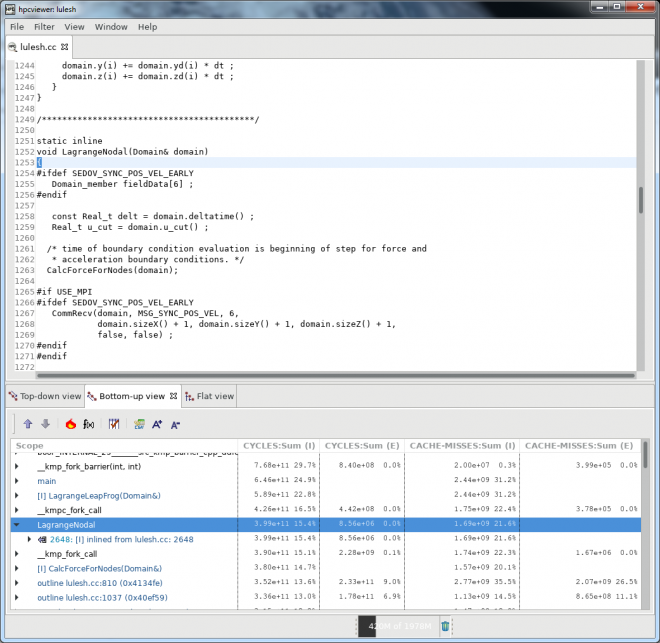Click the down arrow zoom-out icon
This screenshot has width=660, height=643.
[x=45, y=424]
